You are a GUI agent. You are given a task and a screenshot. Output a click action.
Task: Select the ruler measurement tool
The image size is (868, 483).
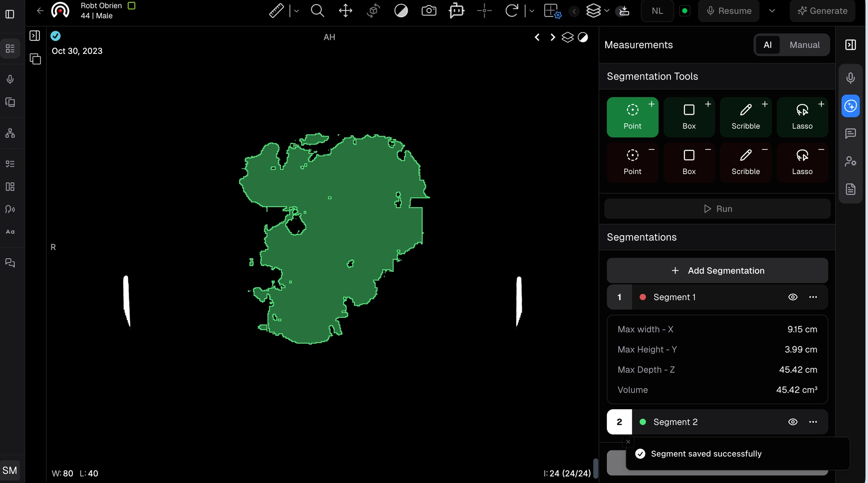click(276, 11)
